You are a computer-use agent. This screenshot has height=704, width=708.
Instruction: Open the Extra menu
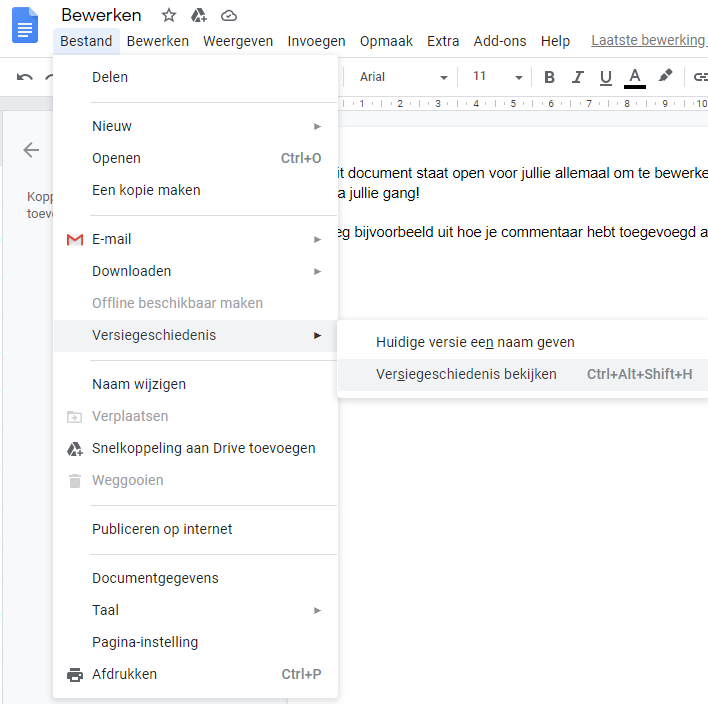[443, 41]
